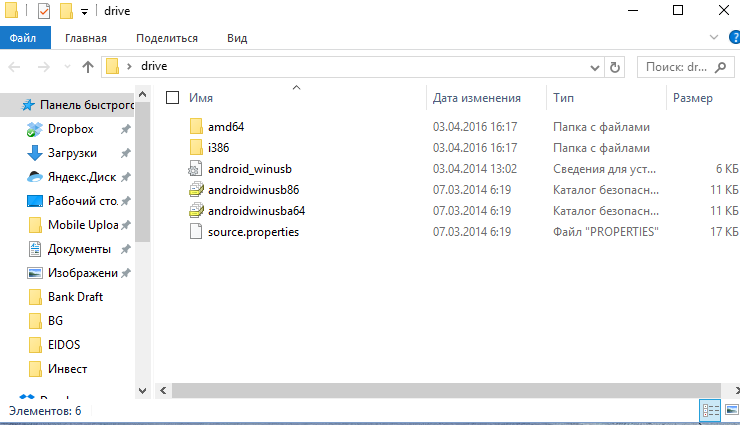The image size is (740, 425).
Task: Click the type Файл "PROPERTIES" cell
Action: (605, 232)
